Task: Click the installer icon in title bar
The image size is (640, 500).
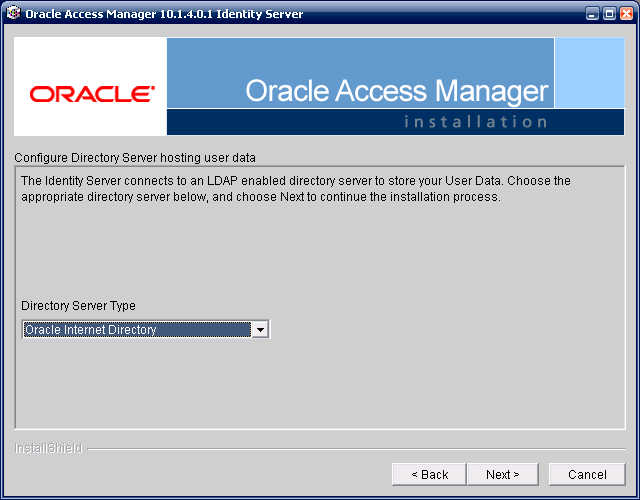Action: (x=13, y=13)
